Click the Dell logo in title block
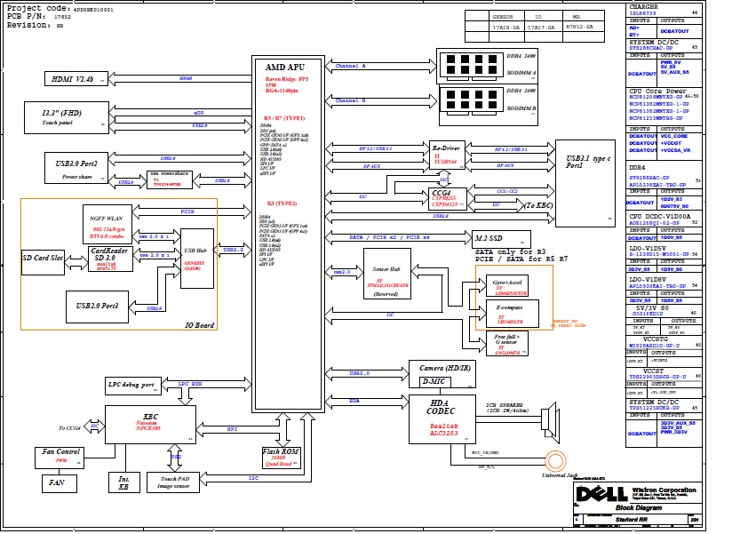Viewport: 756px width, 534px height. point(602,494)
